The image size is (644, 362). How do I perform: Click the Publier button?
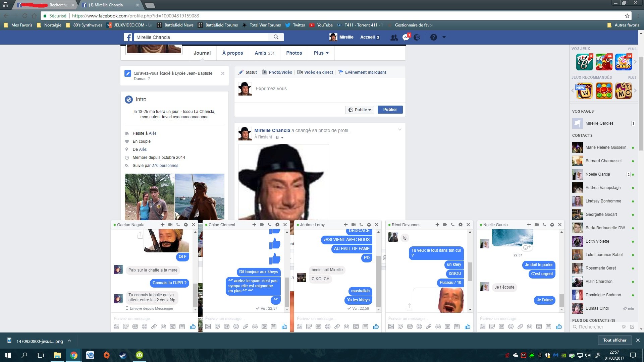tap(390, 110)
